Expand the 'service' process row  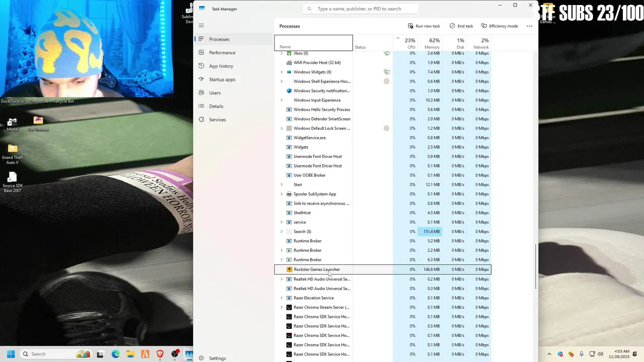point(281,222)
